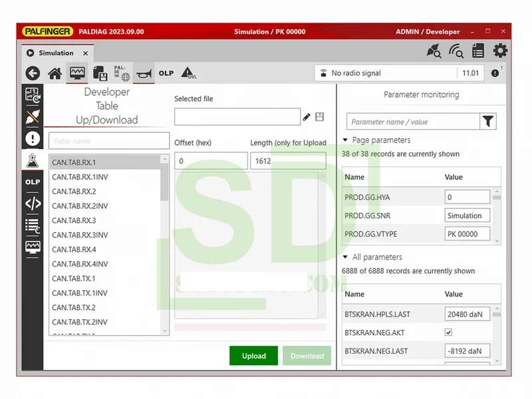Viewport: 532px width, 399px height.
Task: Click the Table name search field
Action: (108, 141)
